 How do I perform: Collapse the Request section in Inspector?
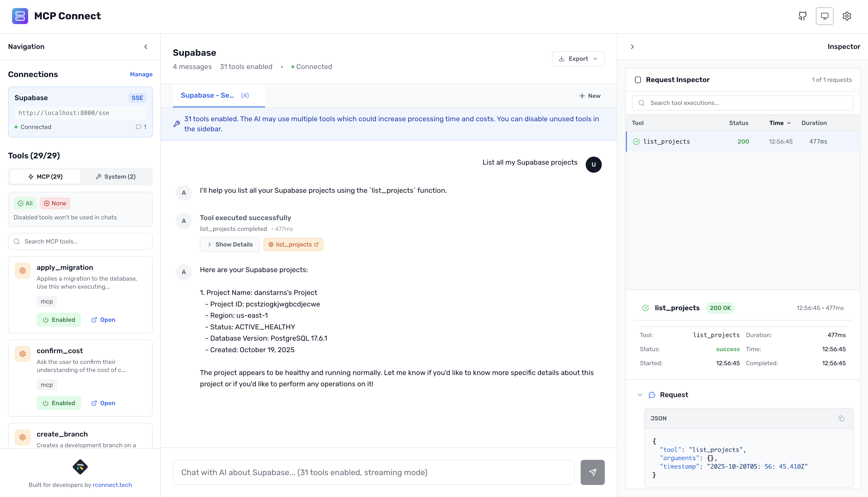(x=640, y=395)
